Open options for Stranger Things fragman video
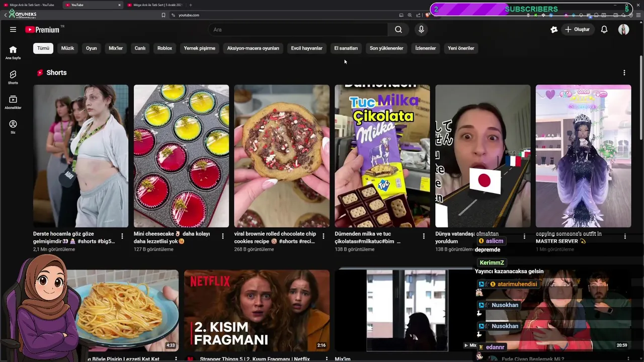The width and height of the screenshot is (644, 362). coord(327,359)
